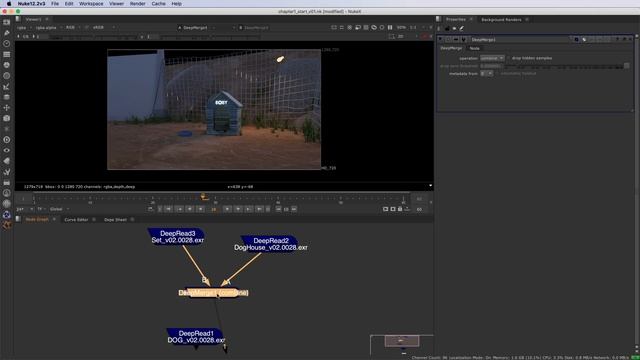Open the Channel nodes toolbar menu

point(7,54)
